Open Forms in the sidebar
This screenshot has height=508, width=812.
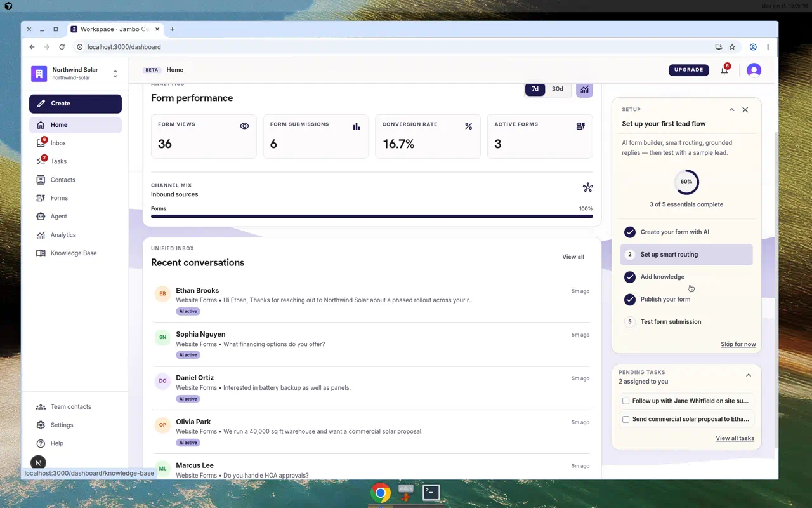tap(75, 198)
